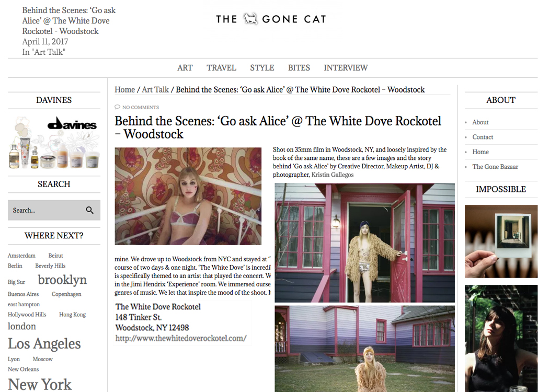This screenshot has height=392, width=549.
Task: Open The Gone Bazaar link
Action: pyautogui.click(x=495, y=167)
